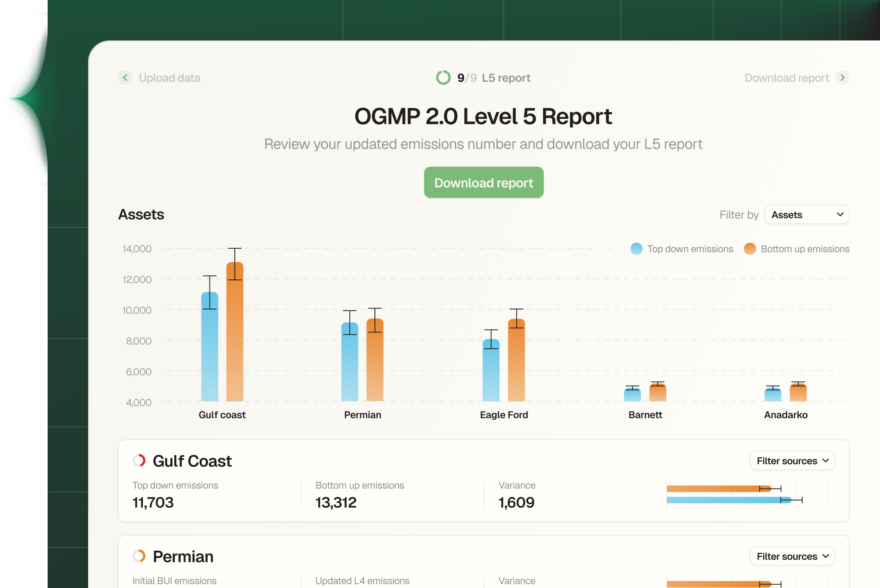
Task: Click the Gulf coast blue top-down bar
Action: pos(210,347)
